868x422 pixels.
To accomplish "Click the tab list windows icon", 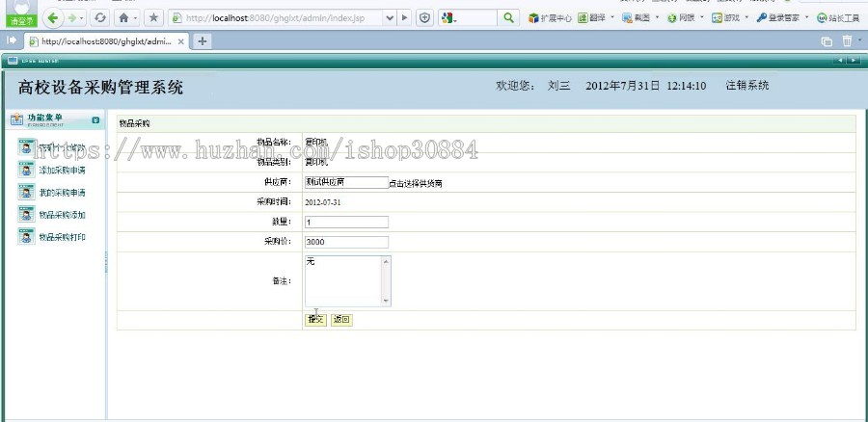I will (827, 41).
